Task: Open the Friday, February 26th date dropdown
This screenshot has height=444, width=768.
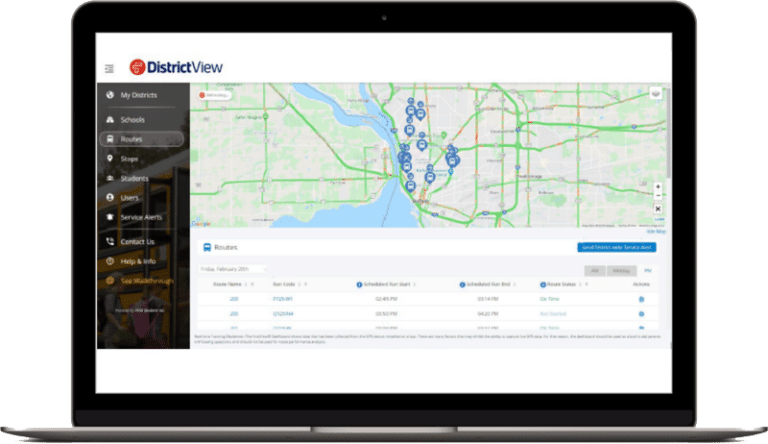Action: point(233,269)
